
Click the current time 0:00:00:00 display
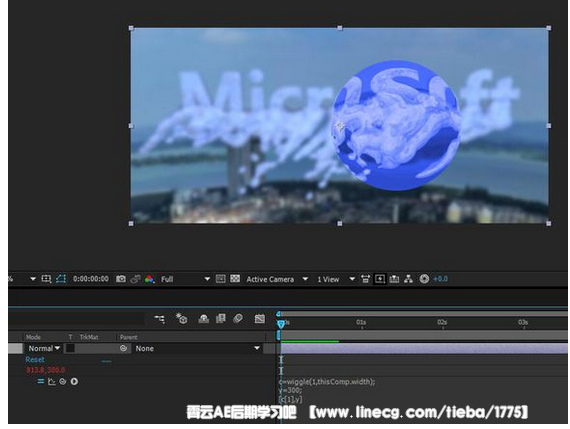click(x=91, y=279)
